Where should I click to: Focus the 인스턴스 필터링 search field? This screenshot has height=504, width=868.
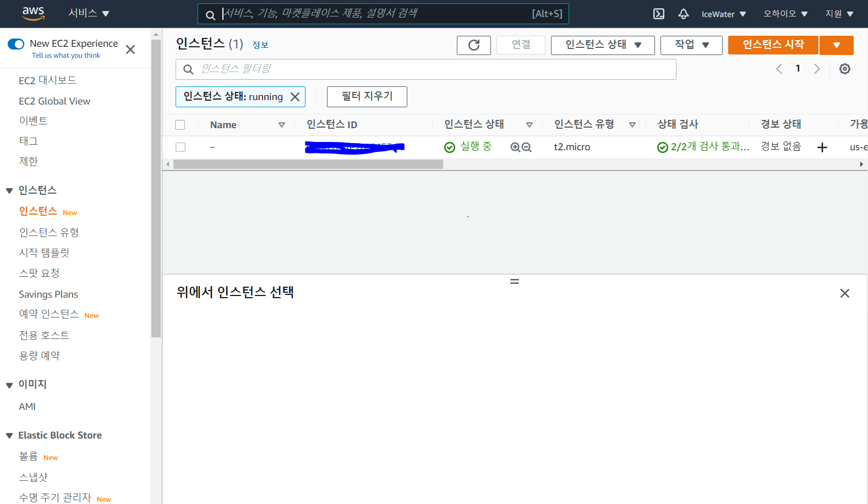(x=426, y=69)
